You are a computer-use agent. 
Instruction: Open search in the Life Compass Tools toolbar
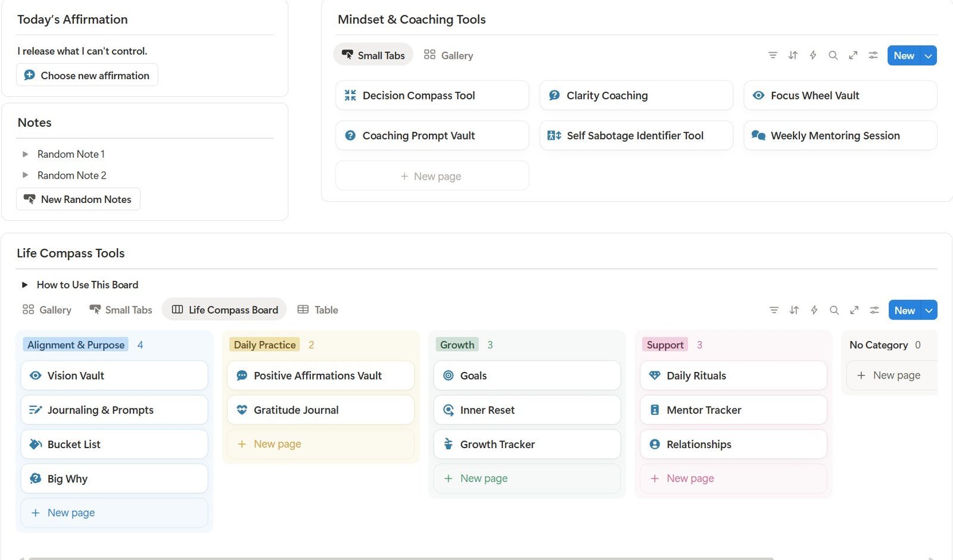tap(834, 310)
